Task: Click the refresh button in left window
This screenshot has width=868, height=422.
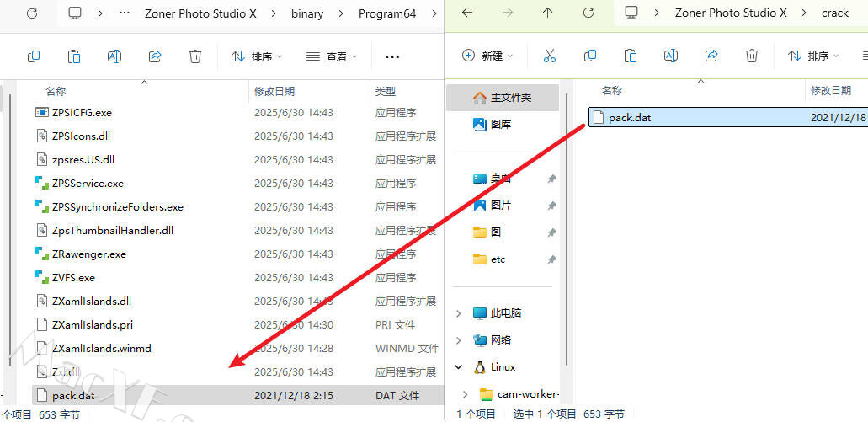Action: 32,13
